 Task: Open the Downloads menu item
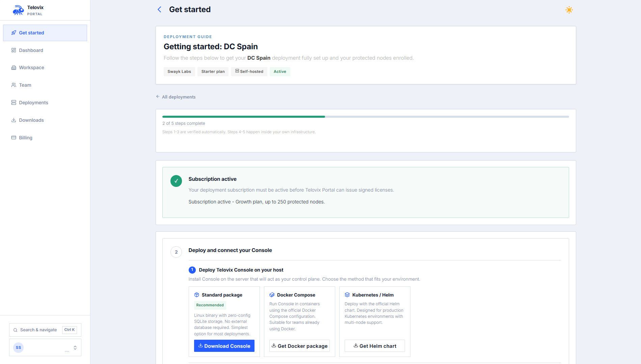(x=45, y=120)
